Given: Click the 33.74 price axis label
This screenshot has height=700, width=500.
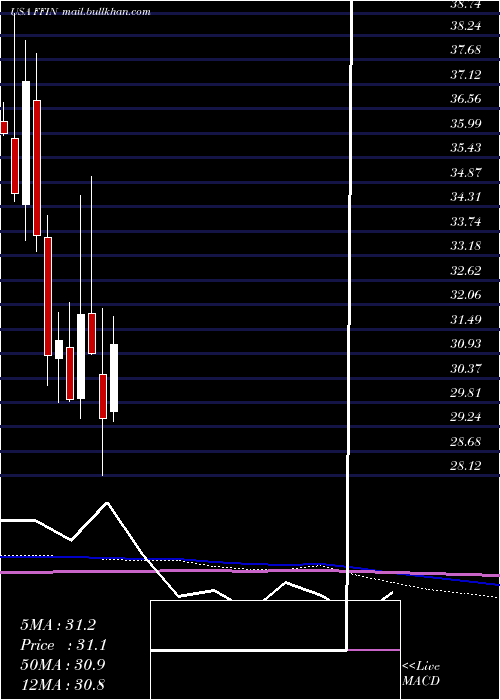Looking at the screenshot, I should (466, 221).
